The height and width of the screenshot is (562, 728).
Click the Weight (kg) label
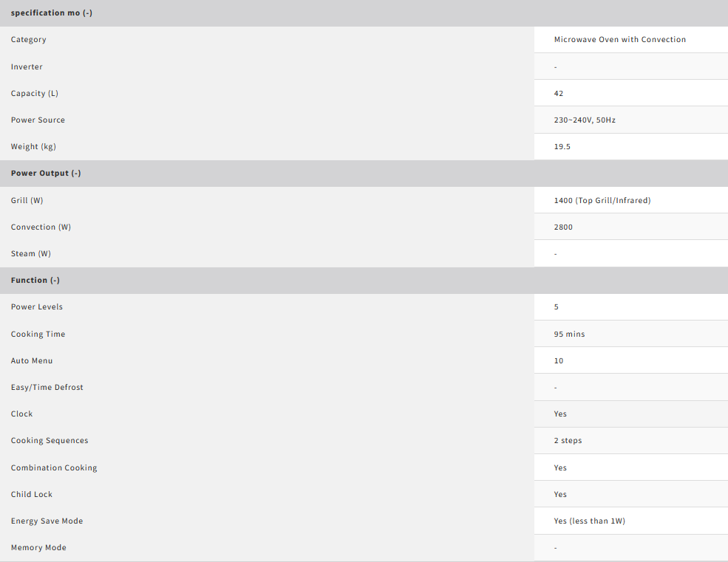pos(33,147)
